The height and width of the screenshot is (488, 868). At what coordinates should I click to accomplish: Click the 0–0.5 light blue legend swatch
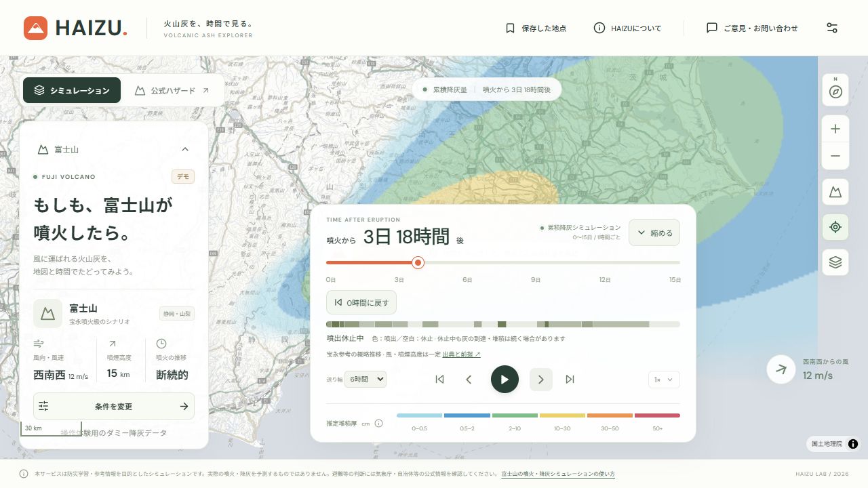420,415
